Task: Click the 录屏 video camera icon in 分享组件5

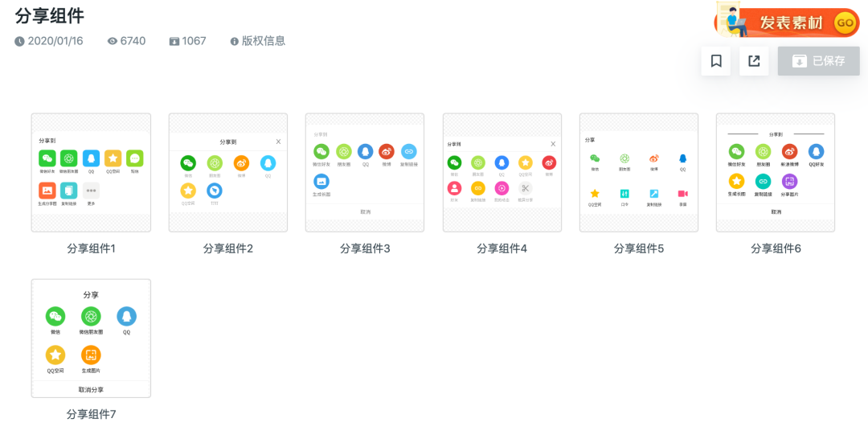Action: point(682,194)
